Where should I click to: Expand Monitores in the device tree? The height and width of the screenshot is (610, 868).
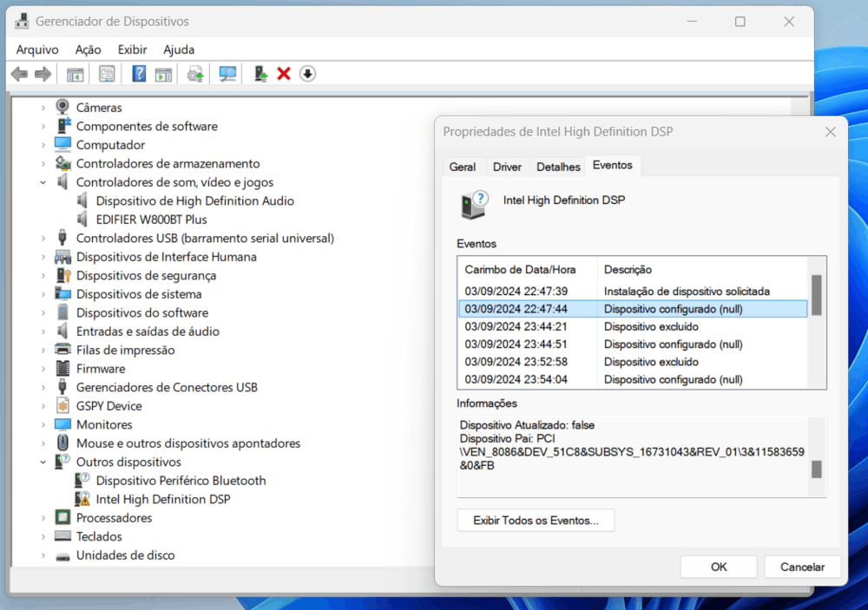coord(43,424)
